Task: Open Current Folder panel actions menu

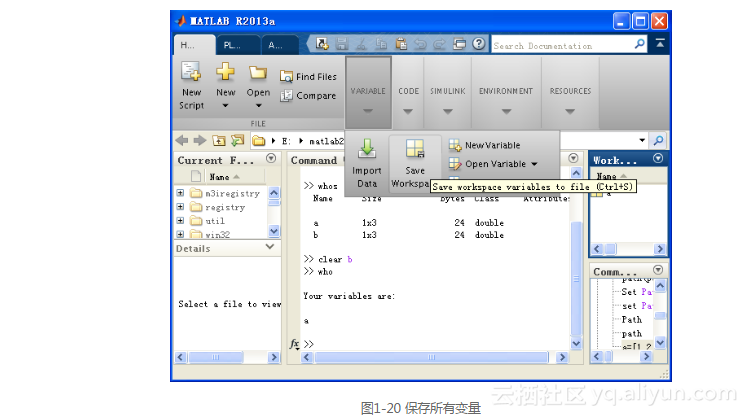Action: 271,158
